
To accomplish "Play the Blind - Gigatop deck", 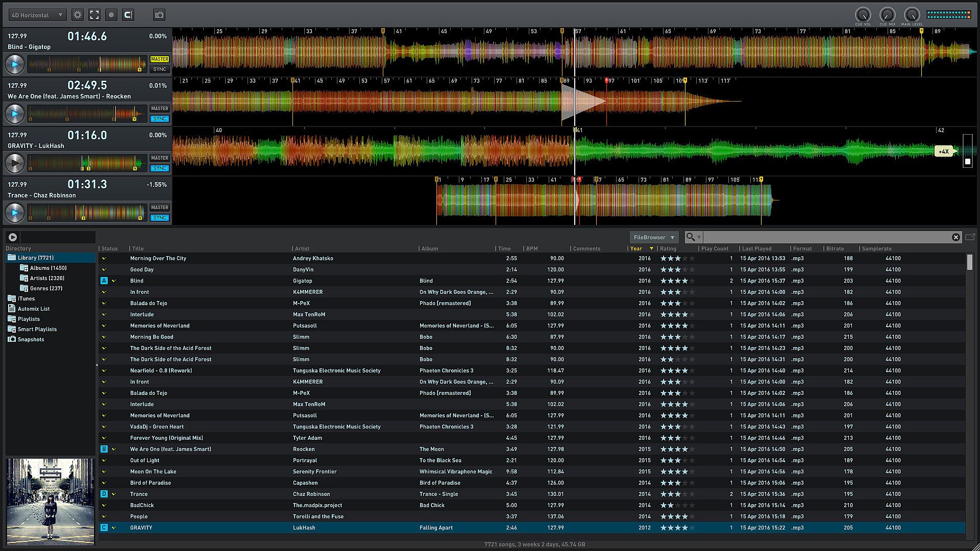I will (15, 64).
